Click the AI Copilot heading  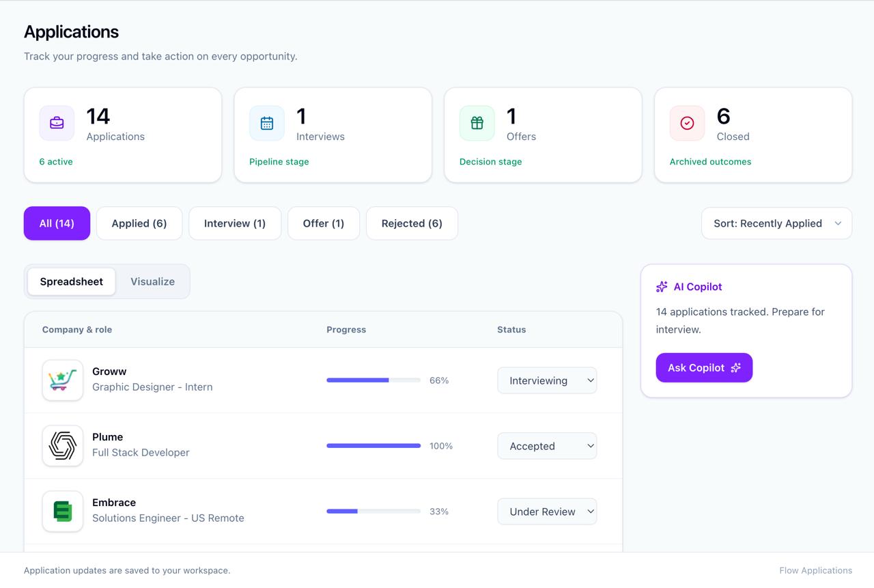click(698, 287)
